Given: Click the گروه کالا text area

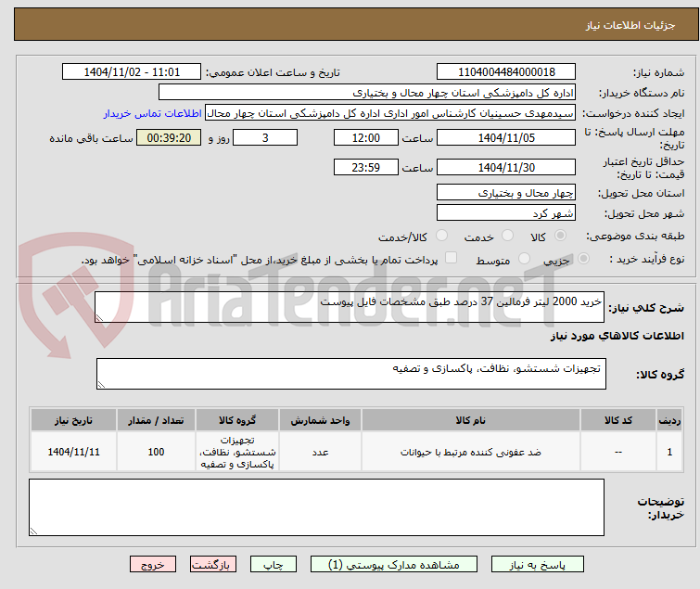Looking at the screenshot, I should [350, 374].
